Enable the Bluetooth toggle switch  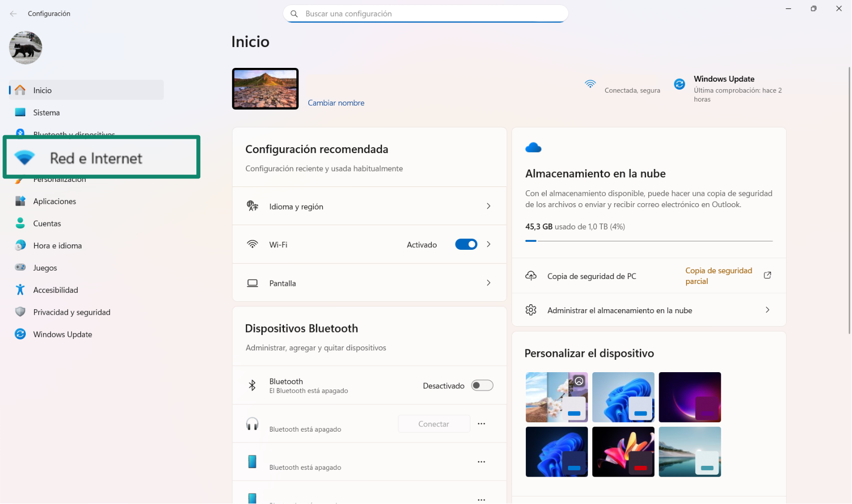[x=482, y=386]
